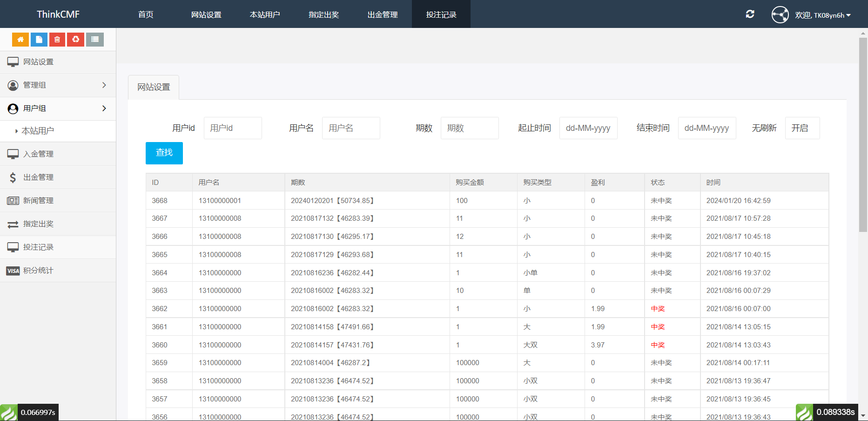Select the 网站设置 content tab
Viewport: 868px width, 421px height.
(x=154, y=87)
